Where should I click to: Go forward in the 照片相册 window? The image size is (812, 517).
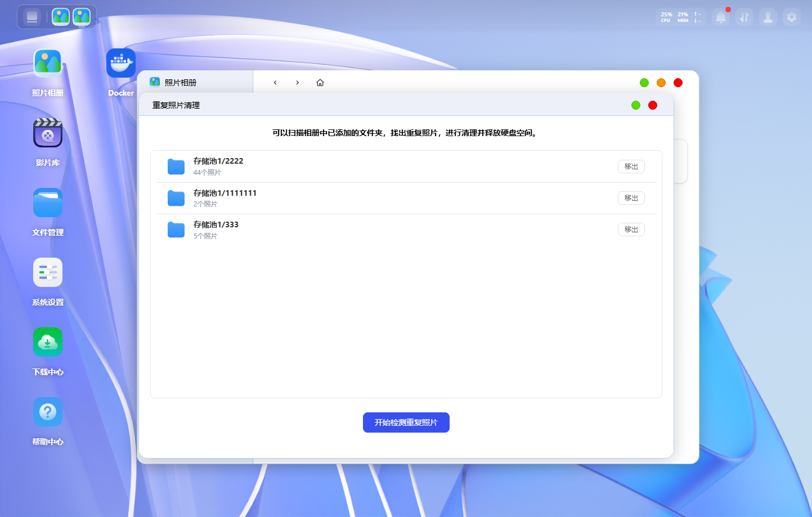point(298,83)
